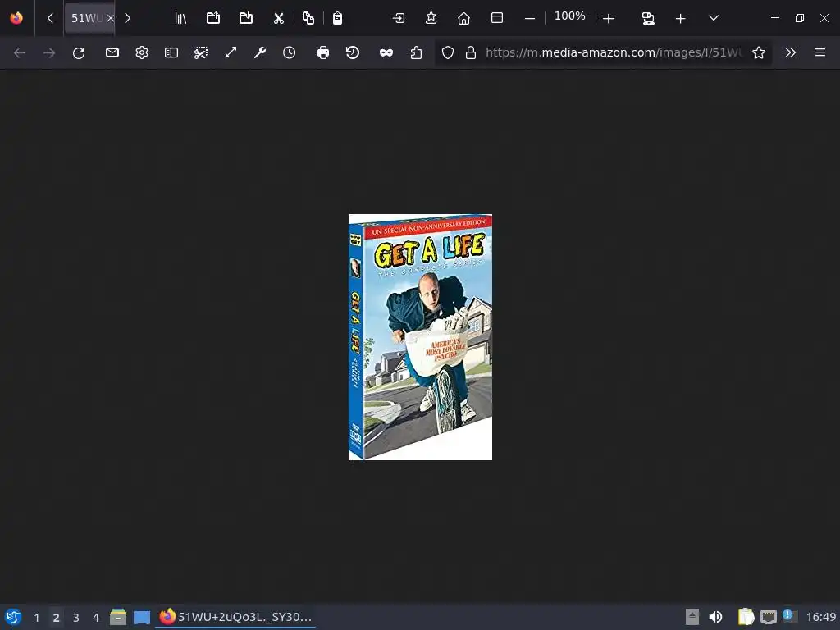The height and width of the screenshot is (630, 840).
Task: Click the 16:49 clock
Action: [820, 617]
